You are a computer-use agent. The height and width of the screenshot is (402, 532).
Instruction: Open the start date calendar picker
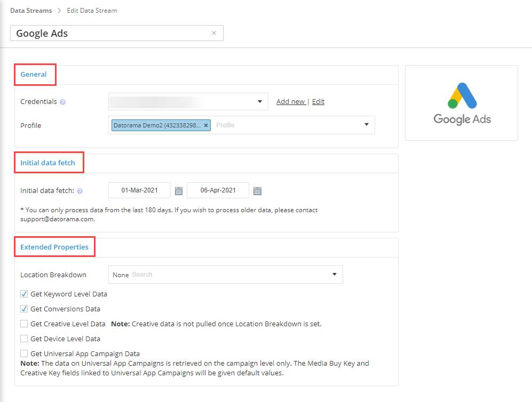point(178,191)
